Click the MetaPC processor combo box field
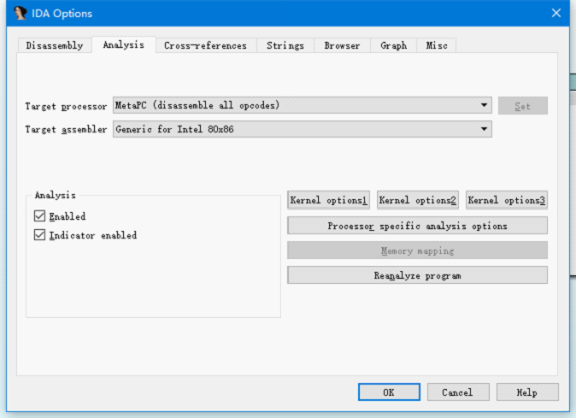 [x=302, y=105]
